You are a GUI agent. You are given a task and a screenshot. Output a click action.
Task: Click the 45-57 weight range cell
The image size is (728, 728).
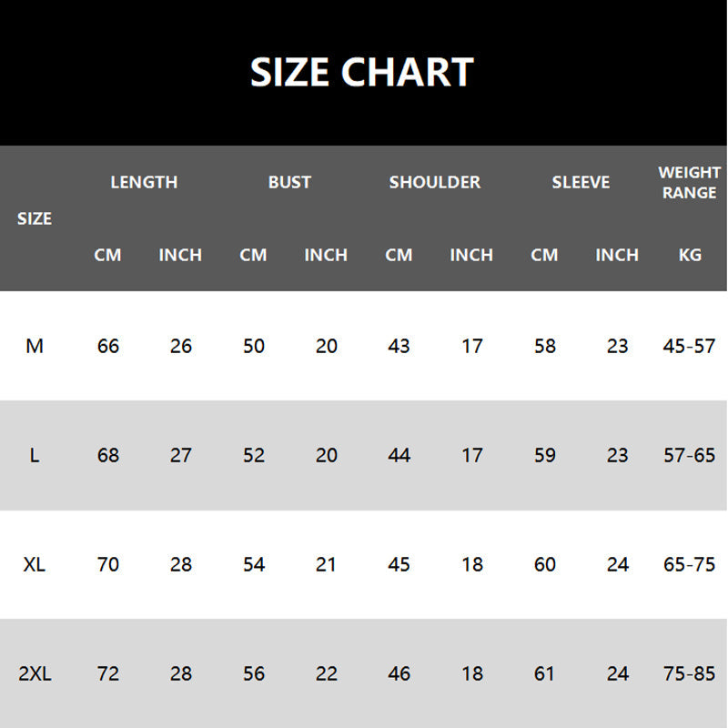coord(690,346)
